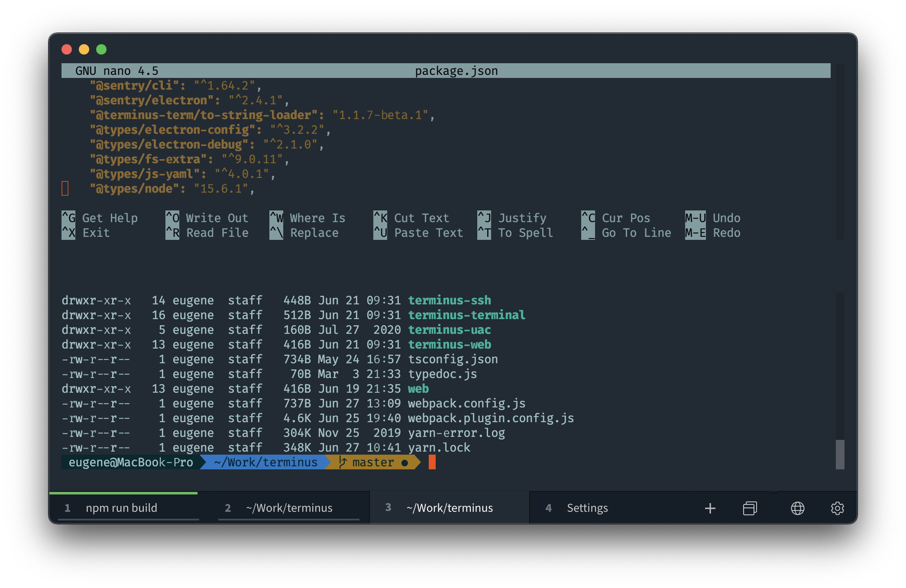This screenshot has height=588, width=906.
Task: Click the terminus-terminal directory name
Action: click(x=466, y=315)
